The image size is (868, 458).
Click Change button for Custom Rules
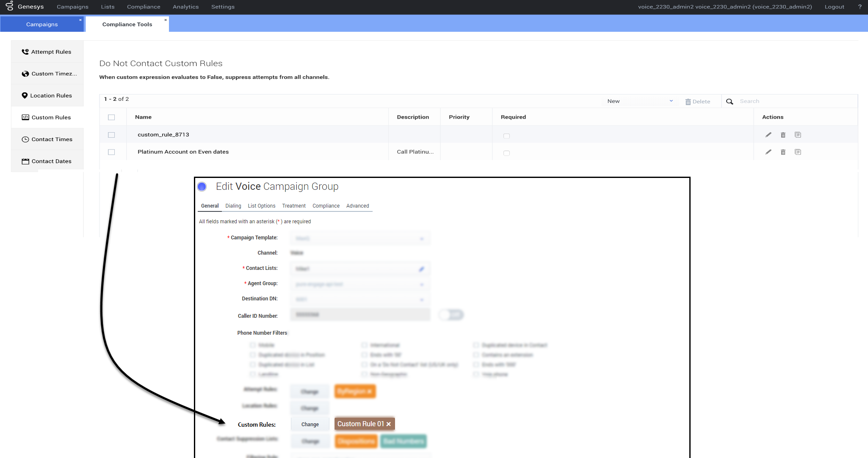click(310, 425)
